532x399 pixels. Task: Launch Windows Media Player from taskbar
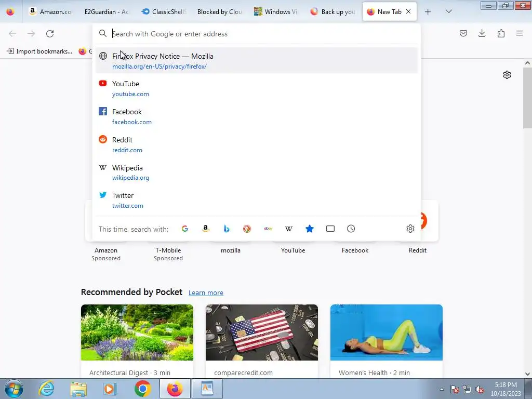click(110, 389)
